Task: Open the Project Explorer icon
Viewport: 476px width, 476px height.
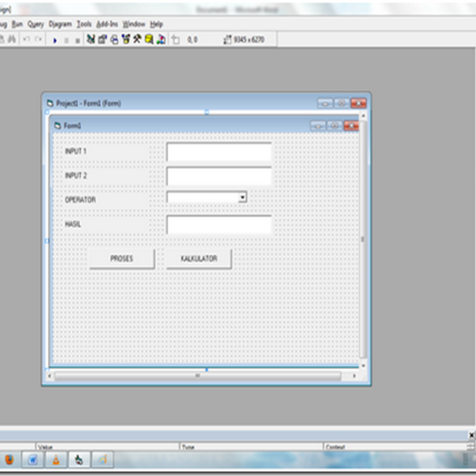Action: point(89,40)
